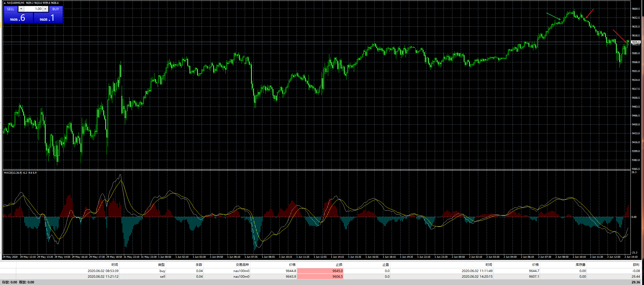Click the -21.3 label on the MACD scale
Image resolution: width=644 pixels, height=285 pixels.
(x=635, y=253)
